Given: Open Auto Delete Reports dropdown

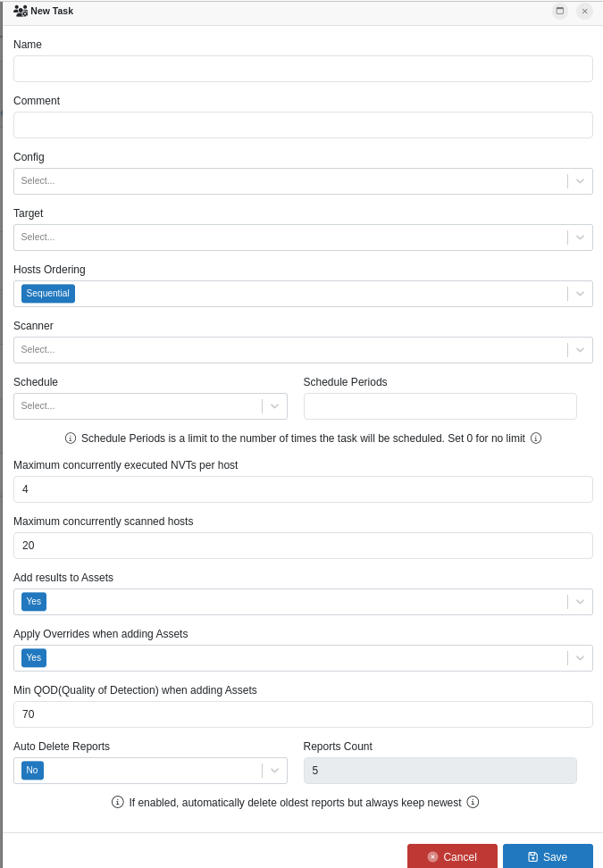Looking at the screenshot, I should (x=274, y=771).
